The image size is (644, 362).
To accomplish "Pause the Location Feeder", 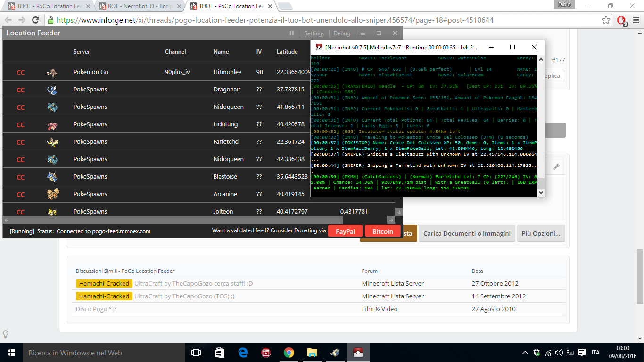I will (292, 33).
